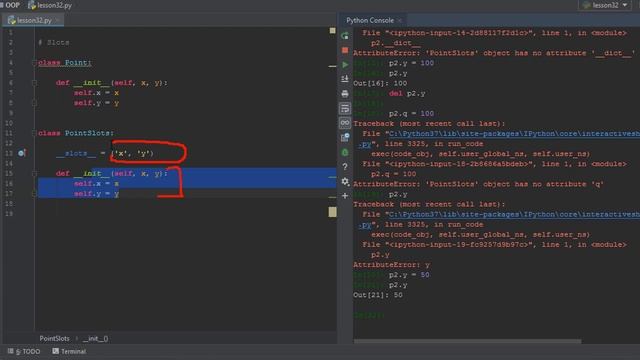This screenshot has height=360, width=640.
Task: Open the Terminal tool window
Action: pyautogui.click(x=69, y=351)
